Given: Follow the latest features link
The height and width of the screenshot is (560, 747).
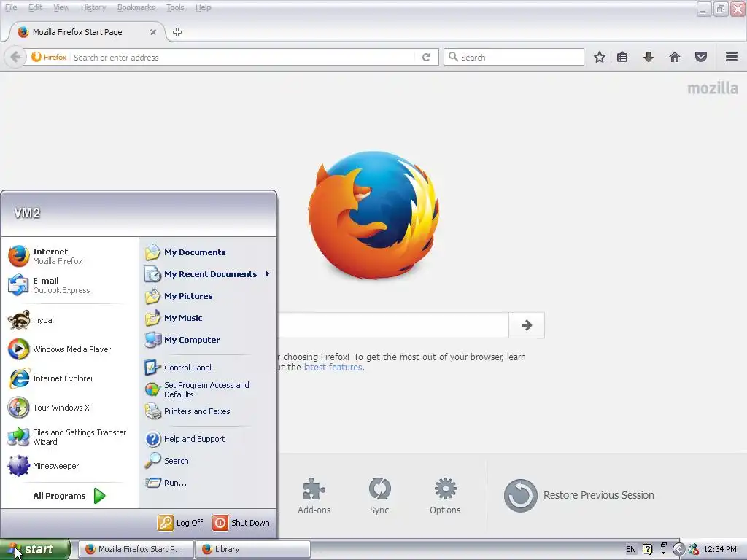Looking at the screenshot, I should 333,367.
